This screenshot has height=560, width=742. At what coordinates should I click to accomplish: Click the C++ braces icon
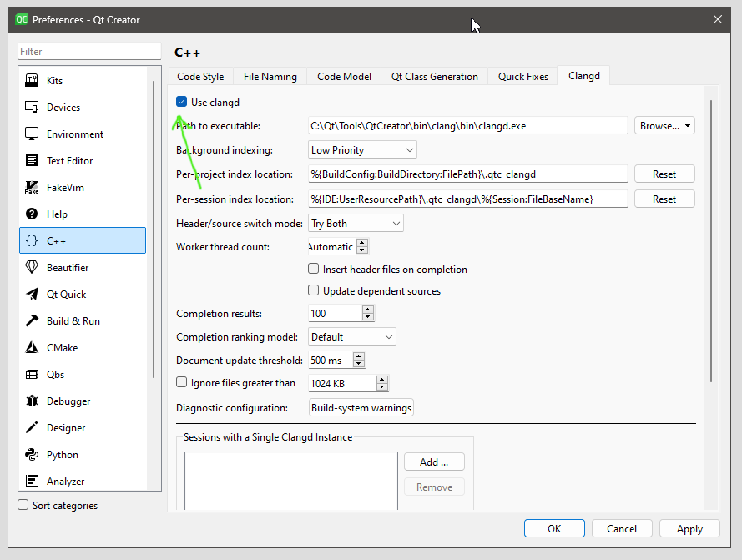32,241
